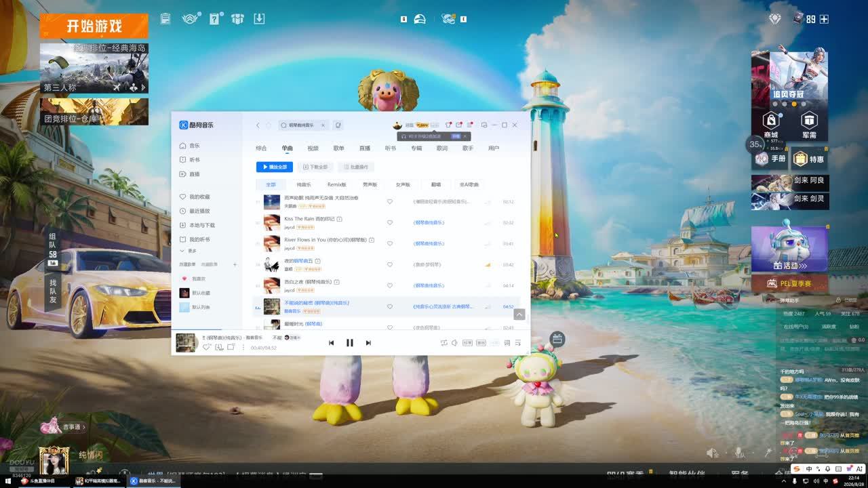Click the question mark help icon in game top bar
This screenshot has width=868, height=488.
pos(215,19)
